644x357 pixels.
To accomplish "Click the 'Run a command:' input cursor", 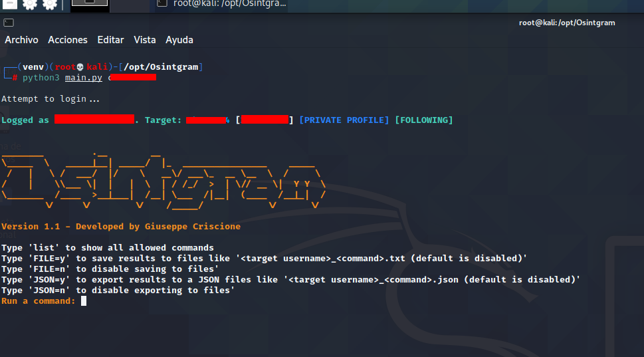I will click(84, 301).
